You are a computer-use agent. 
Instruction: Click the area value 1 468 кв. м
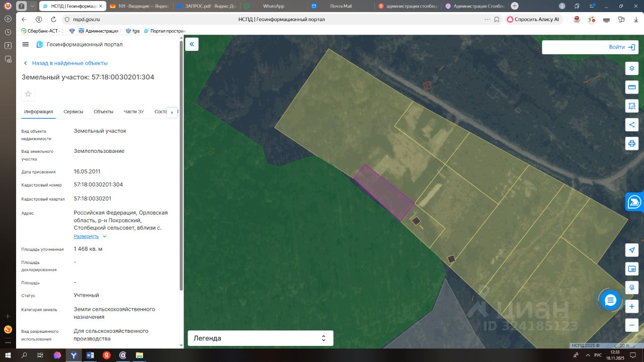pos(88,249)
